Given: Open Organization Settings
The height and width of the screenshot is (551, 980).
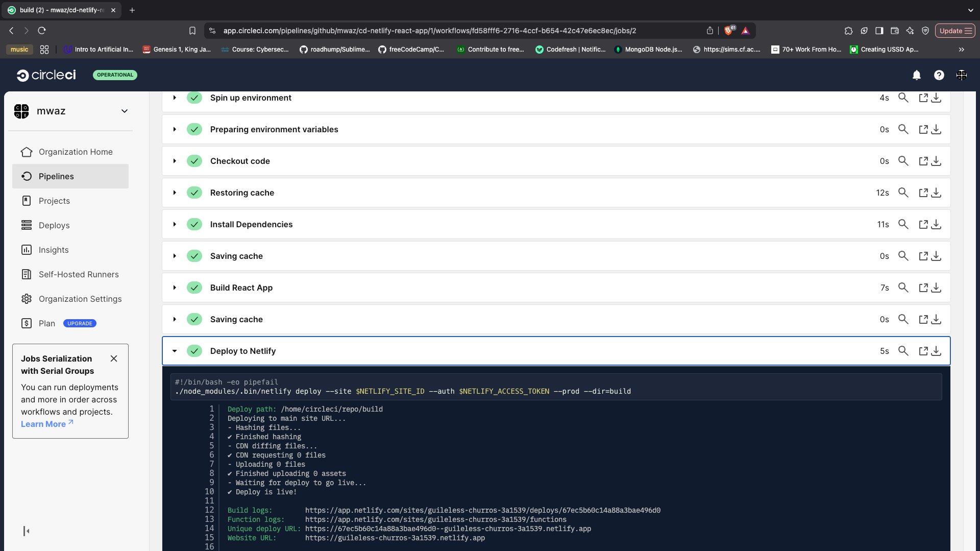Looking at the screenshot, I should pos(70,299).
